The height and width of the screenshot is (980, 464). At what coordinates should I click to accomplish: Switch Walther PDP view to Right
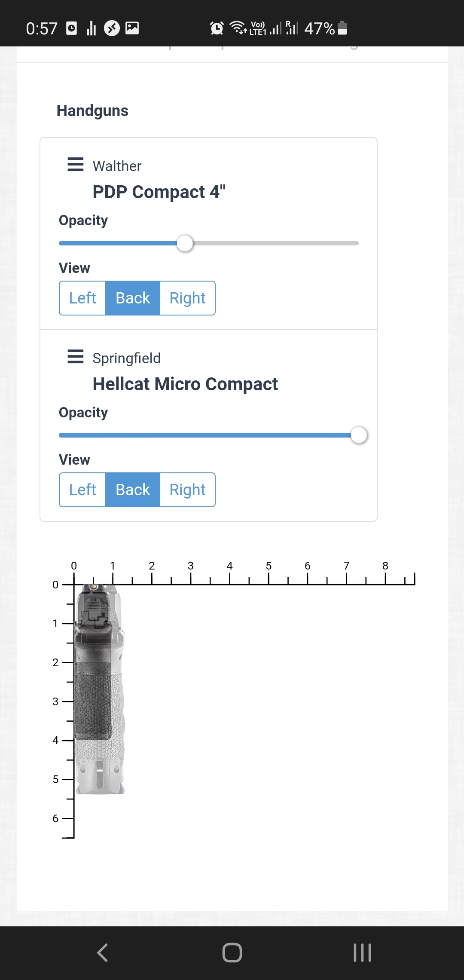(187, 298)
